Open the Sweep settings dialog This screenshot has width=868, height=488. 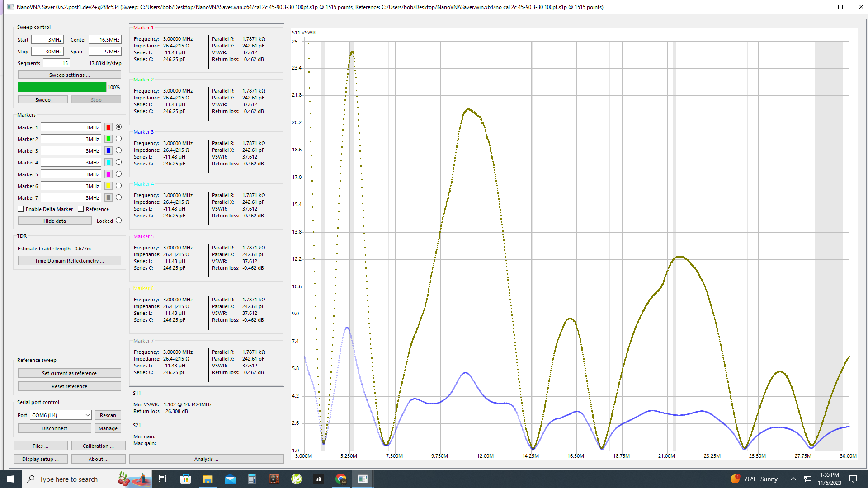coord(69,75)
